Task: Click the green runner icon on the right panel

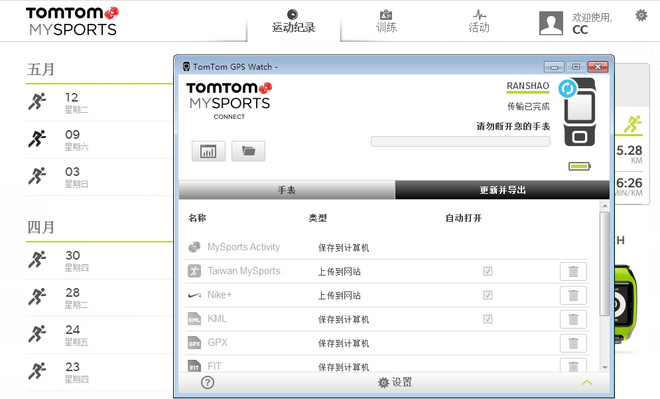Action: 632,124
